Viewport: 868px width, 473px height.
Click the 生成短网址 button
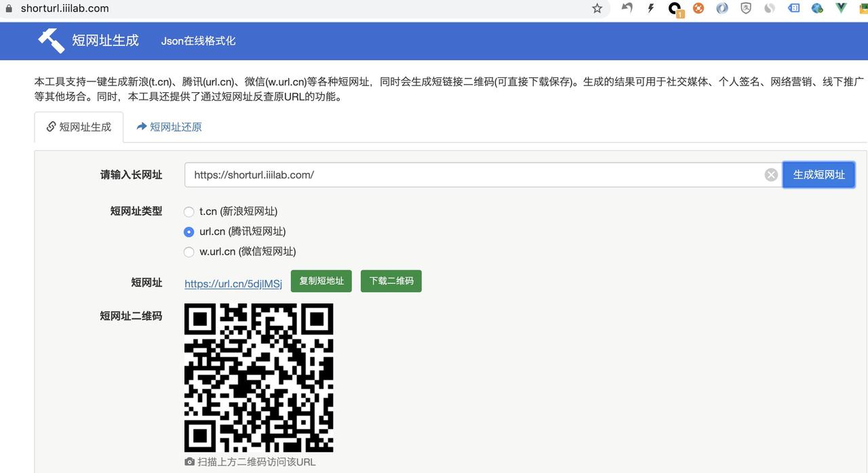coord(818,174)
